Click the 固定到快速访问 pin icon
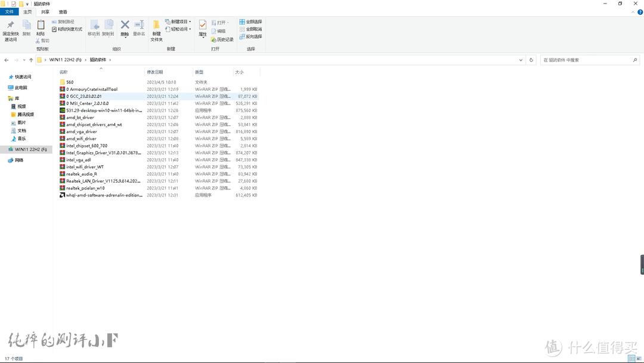The image size is (644, 363). tap(10, 25)
